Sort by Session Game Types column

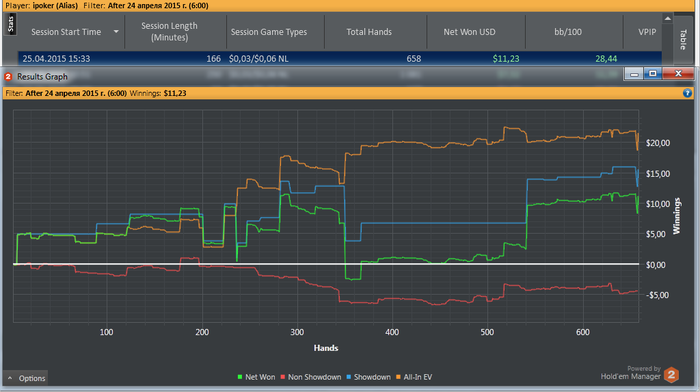click(269, 32)
